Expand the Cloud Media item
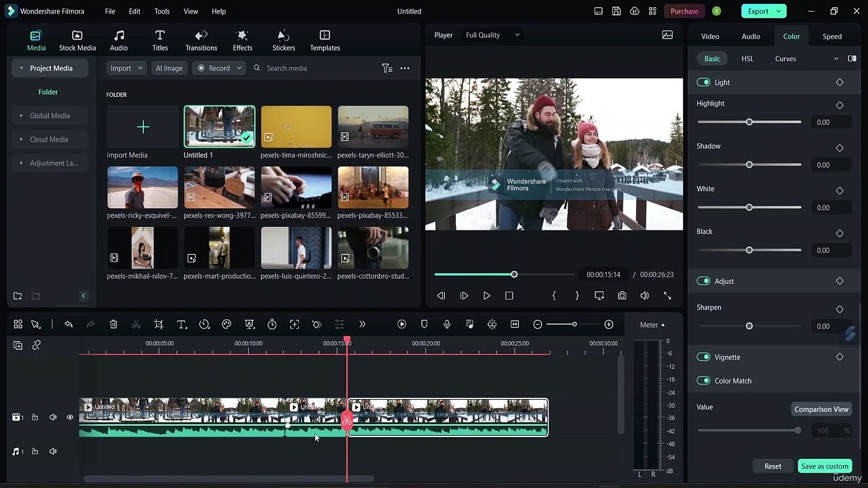This screenshot has width=868, height=488. pos(22,139)
